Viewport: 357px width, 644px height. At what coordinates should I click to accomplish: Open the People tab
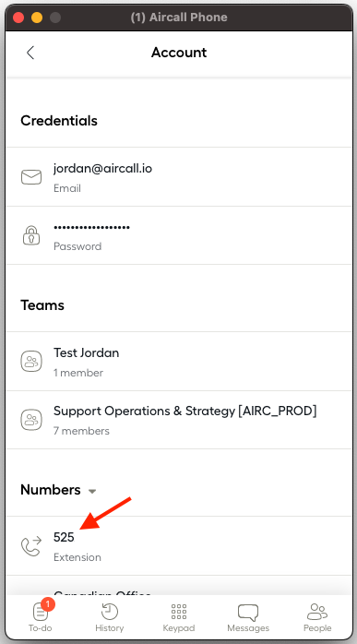tap(317, 617)
